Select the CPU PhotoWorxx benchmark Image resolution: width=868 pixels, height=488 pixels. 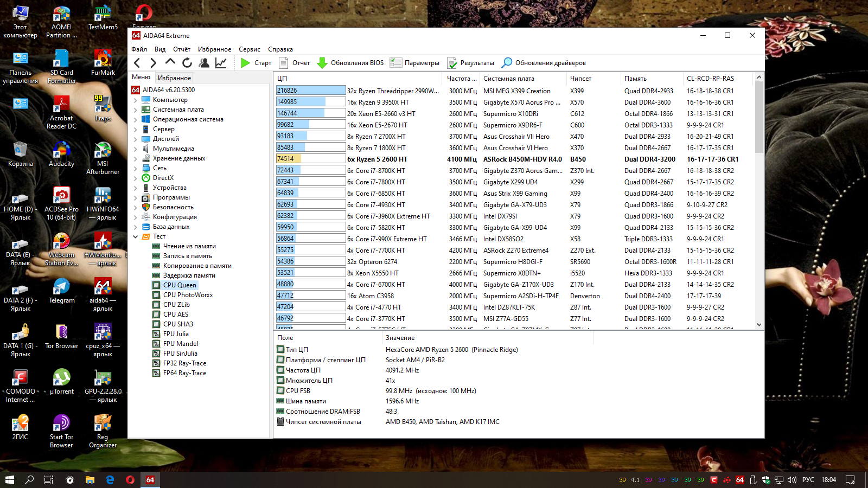click(x=188, y=295)
